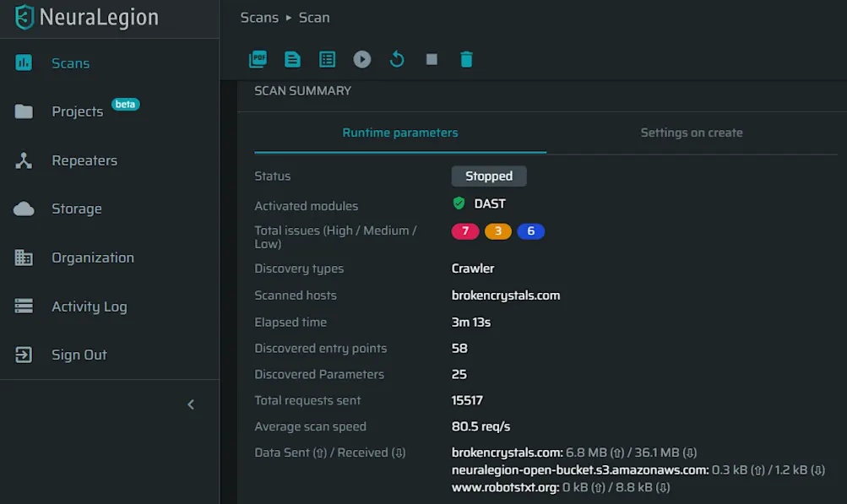Select the Runtime parameters tab

point(400,133)
